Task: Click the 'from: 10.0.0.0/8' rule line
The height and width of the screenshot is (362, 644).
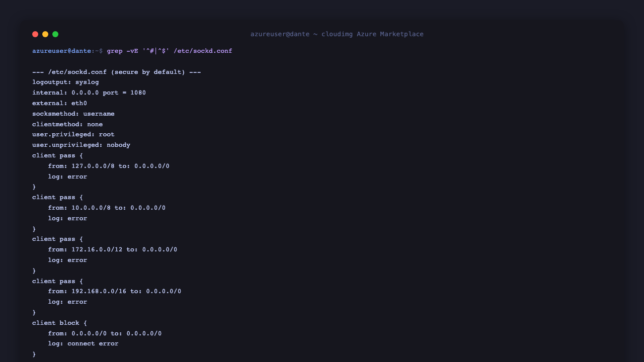Action: tap(107, 208)
